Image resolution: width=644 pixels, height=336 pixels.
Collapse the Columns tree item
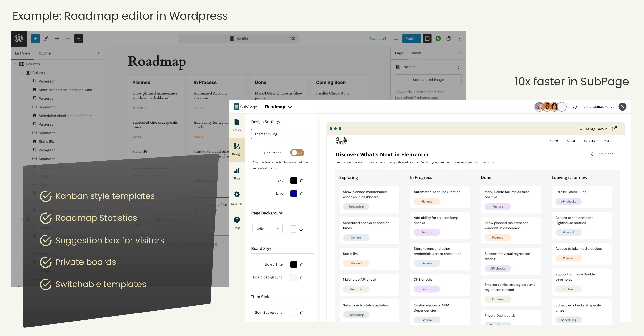tap(15, 64)
